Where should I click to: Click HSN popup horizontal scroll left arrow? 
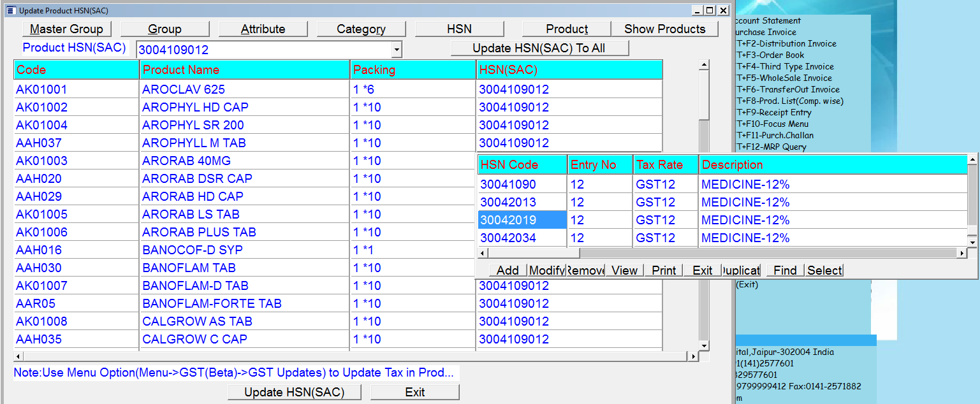(x=483, y=253)
